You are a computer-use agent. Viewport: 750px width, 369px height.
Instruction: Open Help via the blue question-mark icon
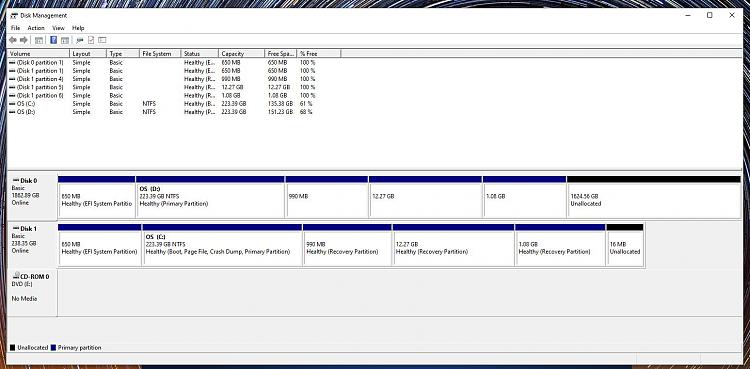coord(54,40)
